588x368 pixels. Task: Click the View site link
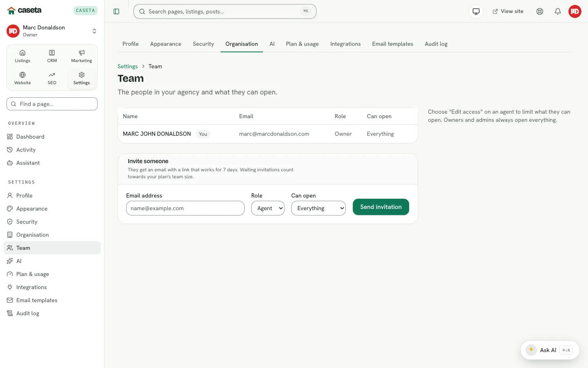point(508,11)
